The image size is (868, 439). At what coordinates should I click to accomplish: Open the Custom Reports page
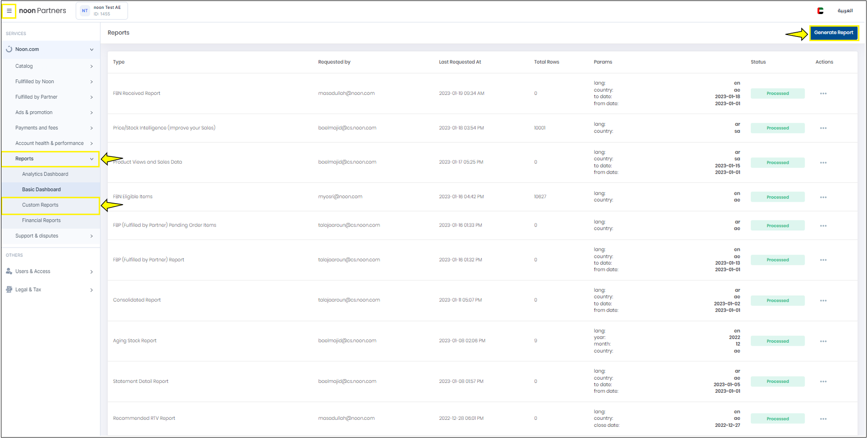[40, 205]
